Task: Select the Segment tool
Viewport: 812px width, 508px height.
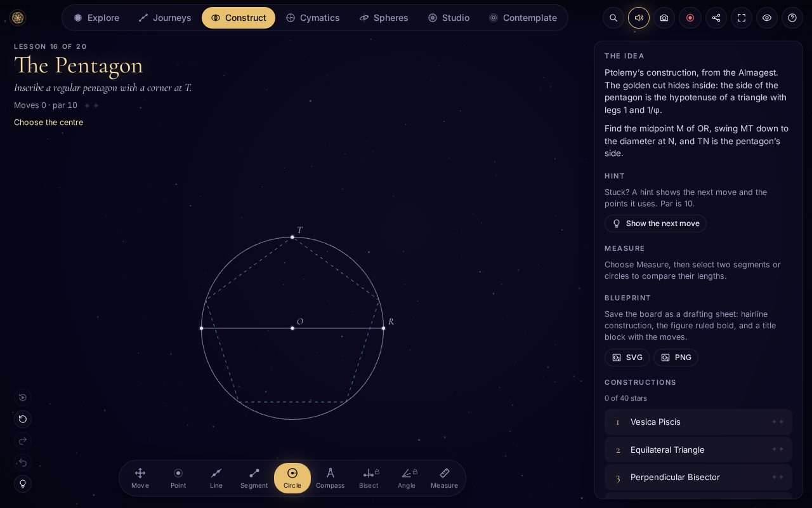Action: click(x=254, y=478)
